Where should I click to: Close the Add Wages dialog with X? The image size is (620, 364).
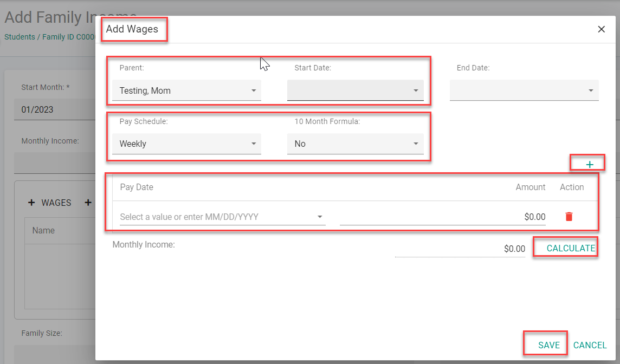click(x=601, y=29)
